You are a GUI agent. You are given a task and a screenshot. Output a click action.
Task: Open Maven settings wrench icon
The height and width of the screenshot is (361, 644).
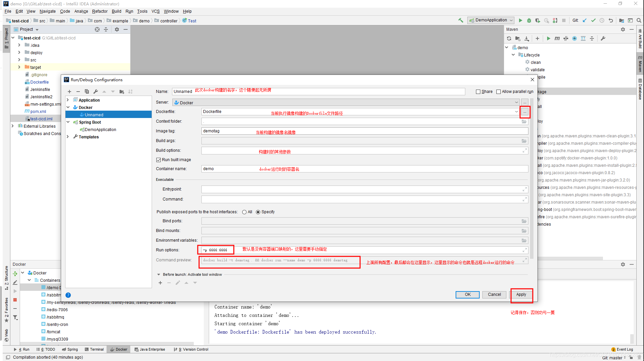pos(603,38)
